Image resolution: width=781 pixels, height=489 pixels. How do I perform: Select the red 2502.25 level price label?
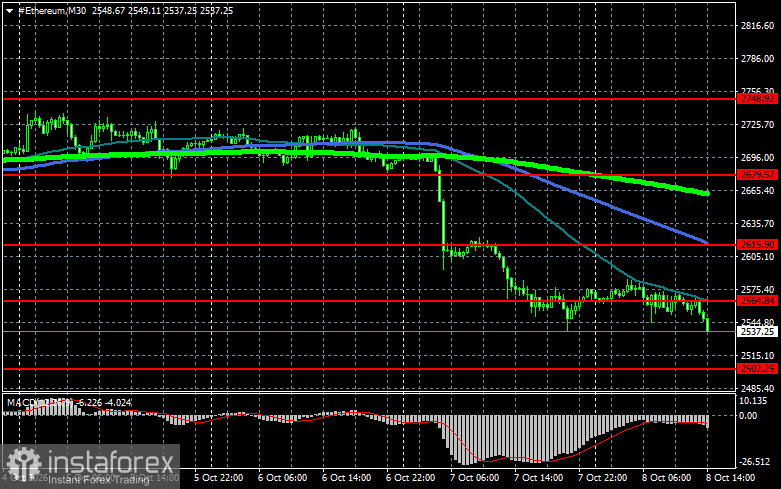(x=758, y=369)
